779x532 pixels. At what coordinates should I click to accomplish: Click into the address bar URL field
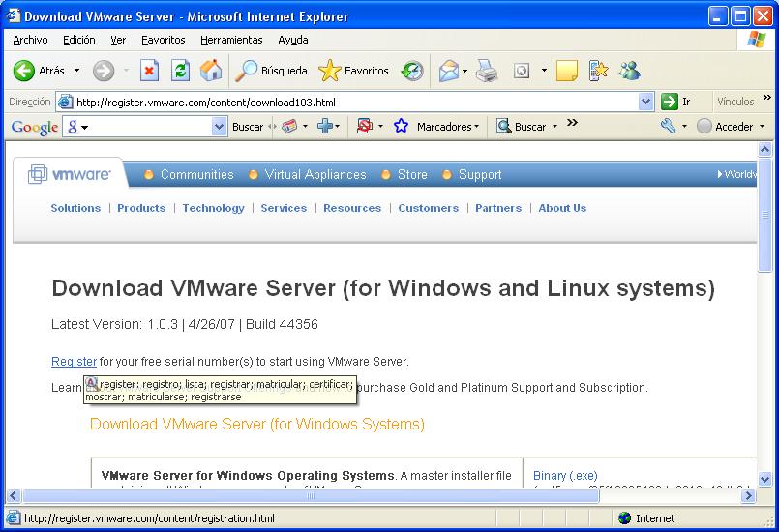(x=348, y=102)
